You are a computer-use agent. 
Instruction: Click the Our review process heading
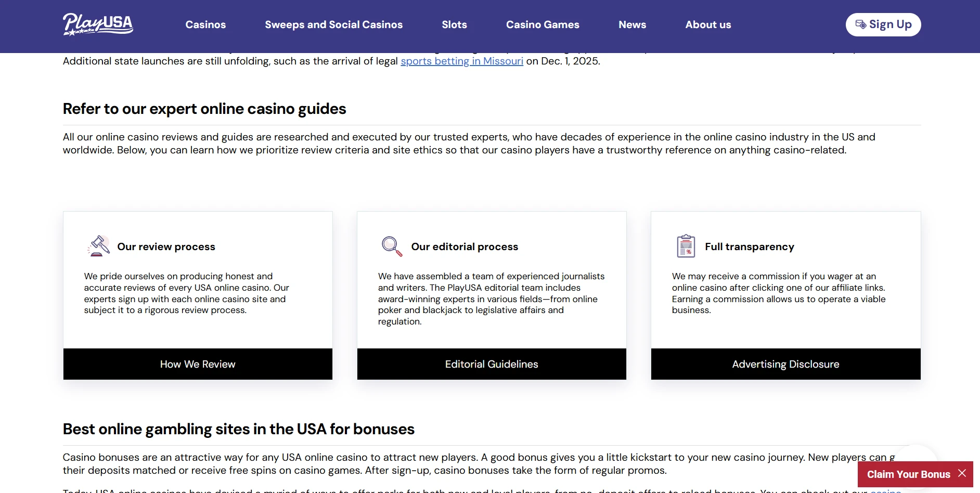point(166,247)
